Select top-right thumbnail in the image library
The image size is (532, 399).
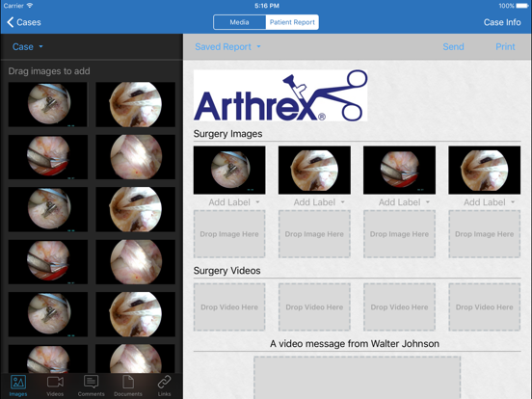135,104
